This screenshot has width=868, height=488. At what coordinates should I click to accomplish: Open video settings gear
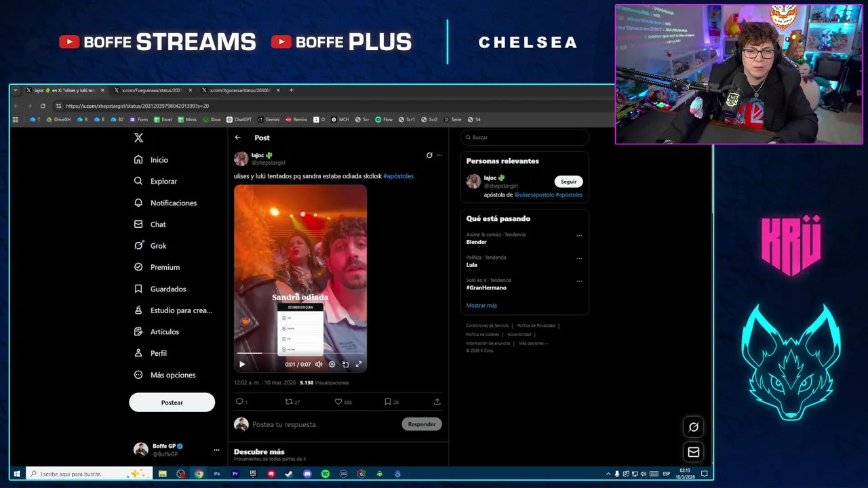(x=332, y=364)
